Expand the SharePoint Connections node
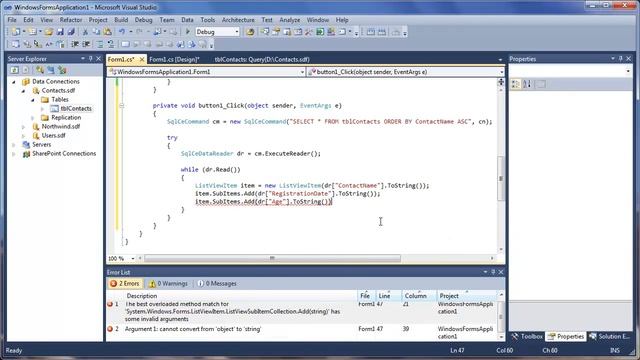The image size is (640, 360). pyautogui.click(x=14, y=154)
